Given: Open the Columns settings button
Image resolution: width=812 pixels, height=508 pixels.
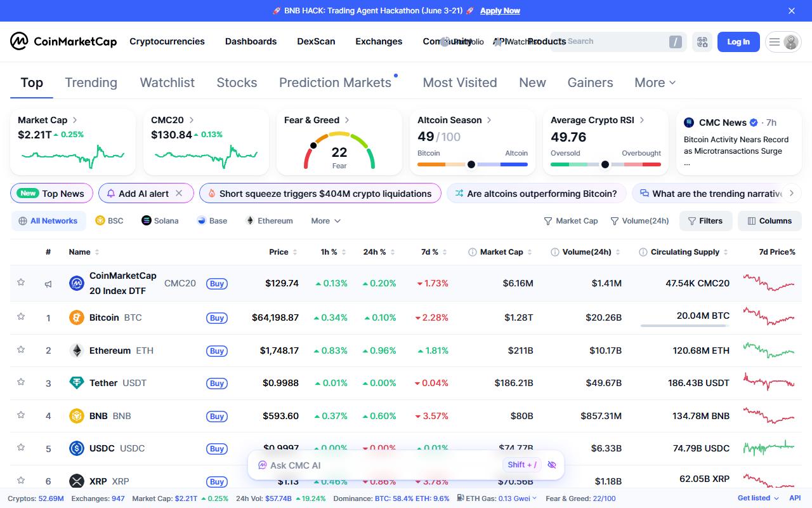Looking at the screenshot, I should (769, 221).
